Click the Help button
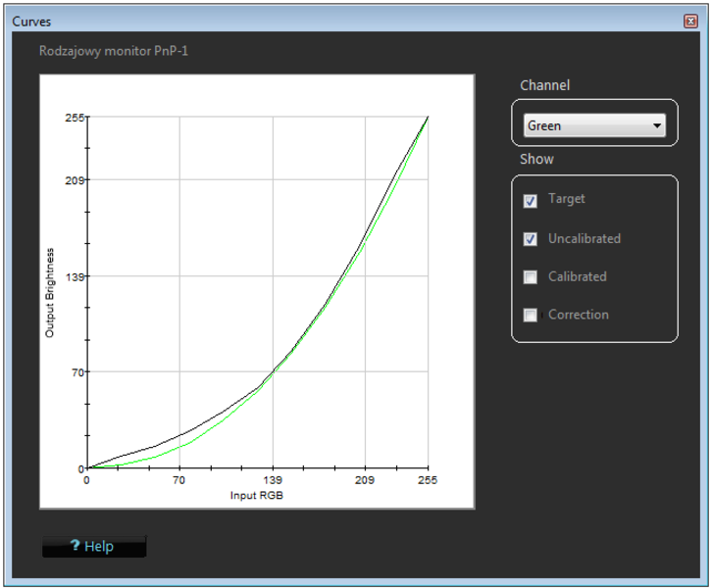This screenshot has width=711, height=588. (x=94, y=546)
